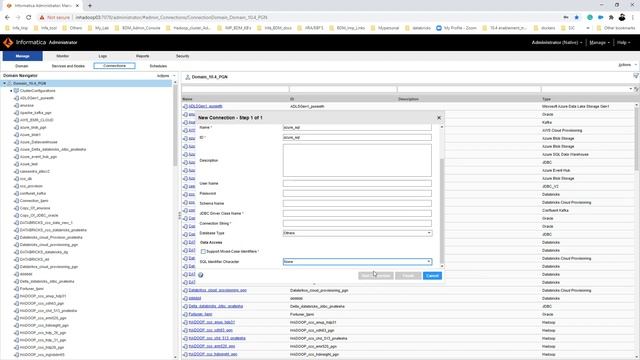Viewport: 640px width, 360px height.
Task: Click the ClusterConfigurations folder icon
Action: [16, 91]
